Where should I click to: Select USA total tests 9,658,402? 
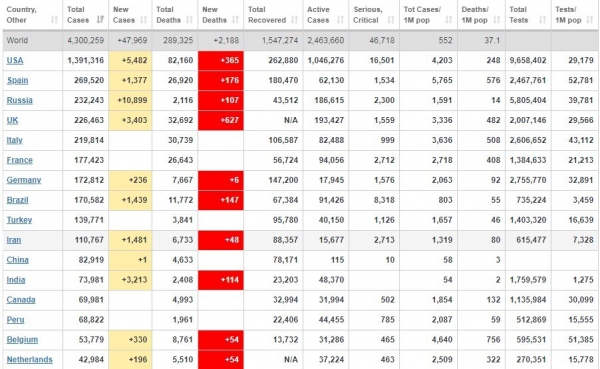(528, 60)
